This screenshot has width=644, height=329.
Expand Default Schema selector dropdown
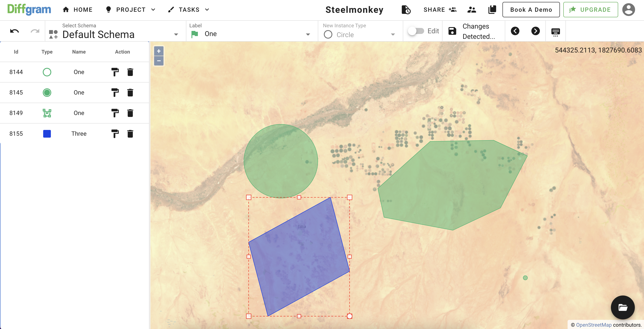coord(176,35)
